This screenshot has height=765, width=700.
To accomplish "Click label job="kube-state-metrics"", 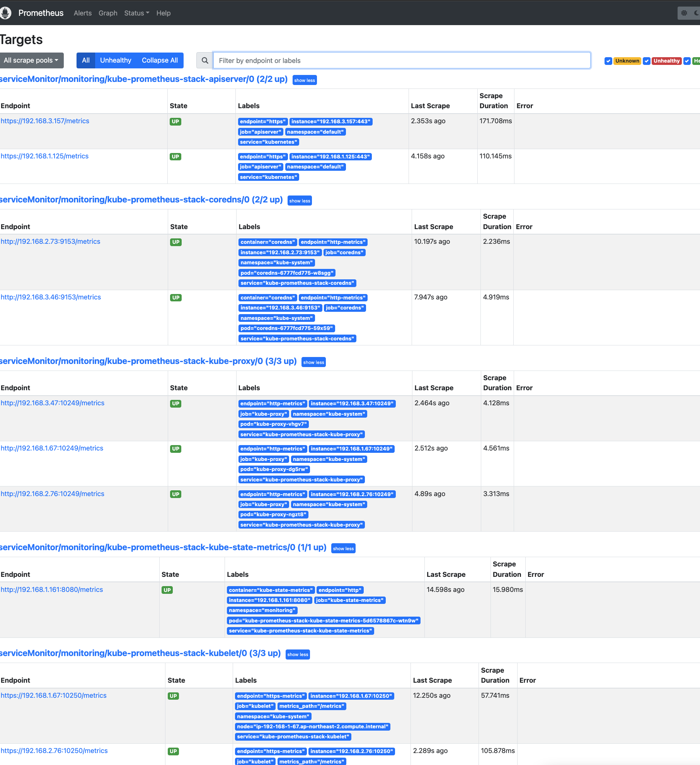I will pyautogui.click(x=350, y=600).
